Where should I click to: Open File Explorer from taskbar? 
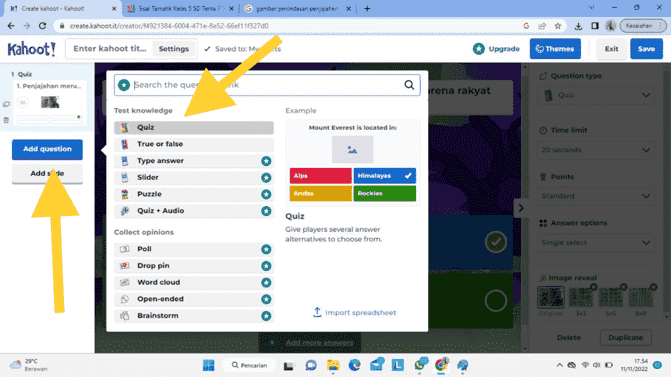(333, 365)
